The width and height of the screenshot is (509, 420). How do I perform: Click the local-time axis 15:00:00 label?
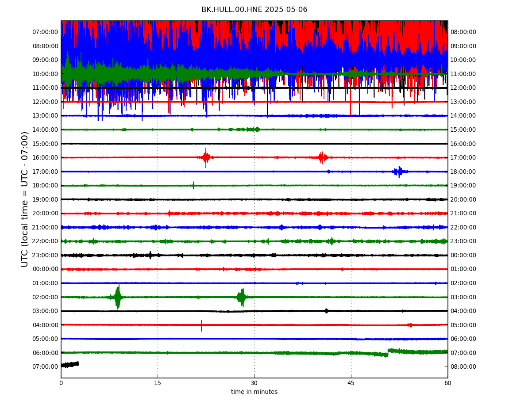[x=463, y=130]
